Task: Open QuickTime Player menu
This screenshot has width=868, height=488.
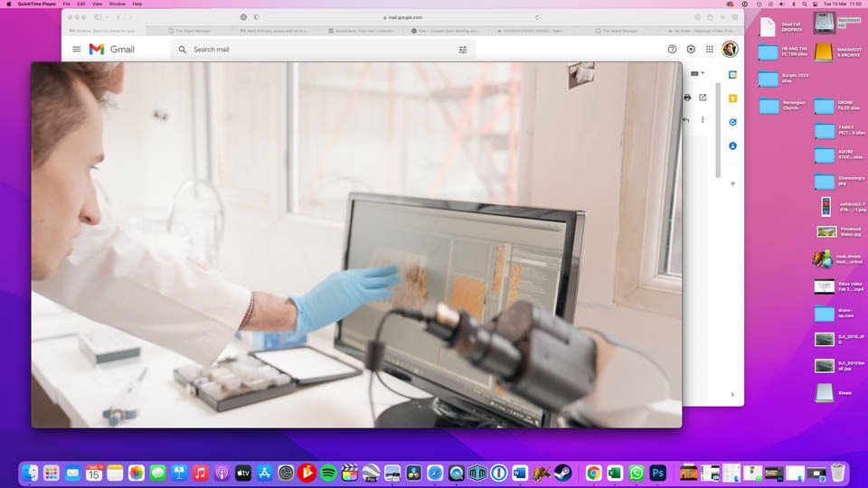Action: point(36,4)
